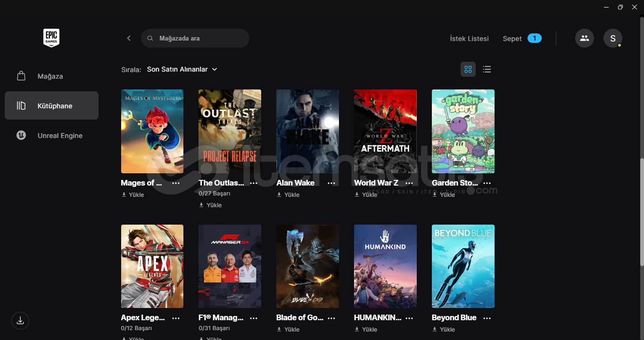
Task: Open the friends list icon
Action: pos(585,38)
